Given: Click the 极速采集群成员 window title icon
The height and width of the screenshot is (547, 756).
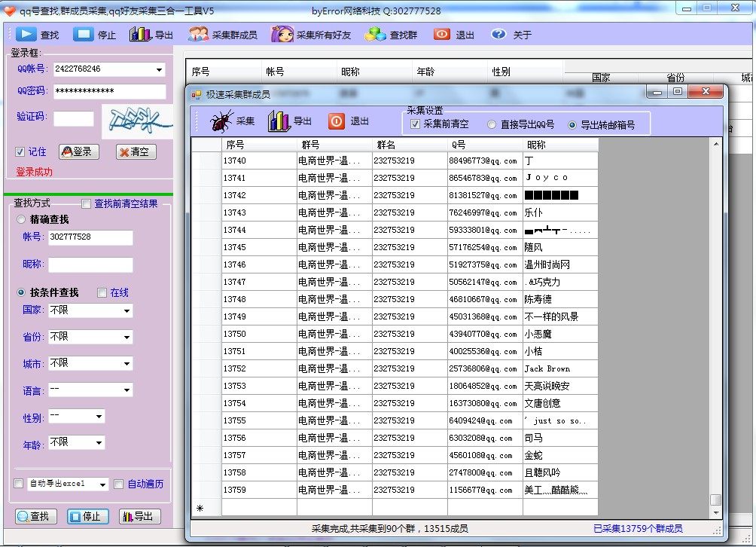Looking at the screenshot, I should point(196,94).
